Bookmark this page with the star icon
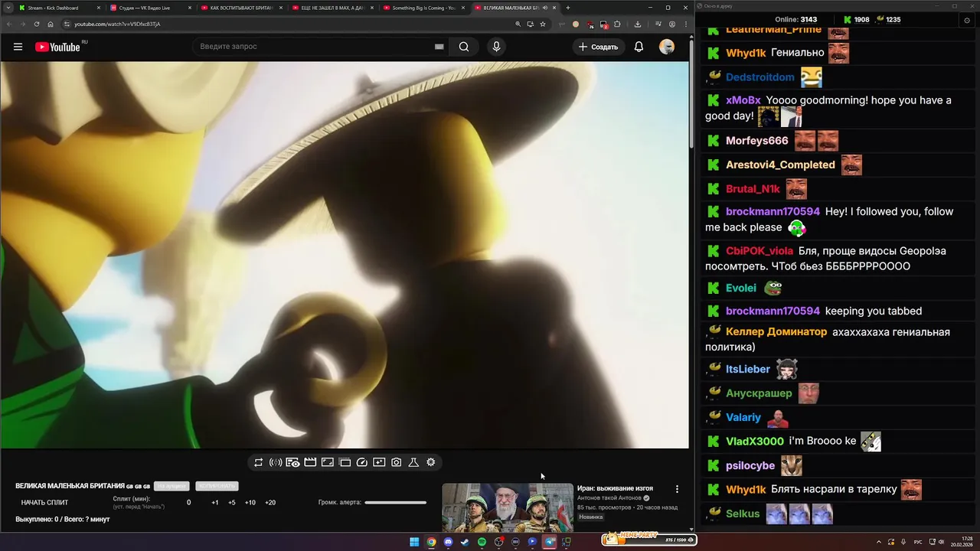 tap(543, 24)
